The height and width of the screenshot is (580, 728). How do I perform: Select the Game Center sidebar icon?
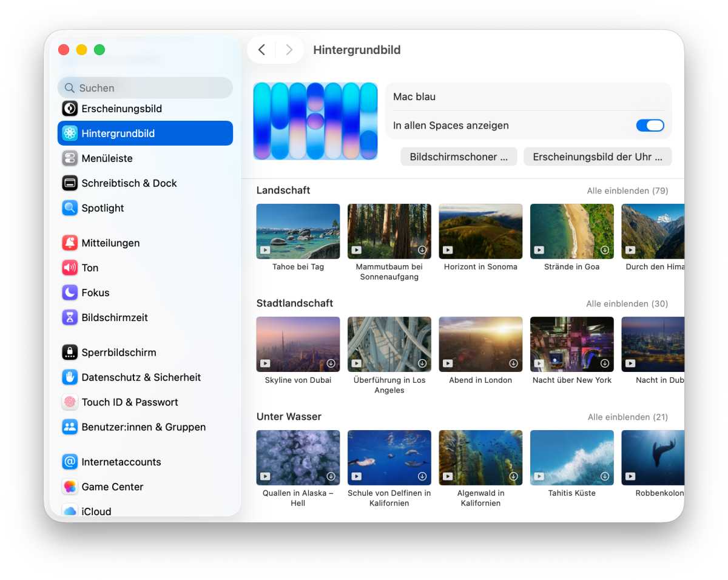point(70,487)
